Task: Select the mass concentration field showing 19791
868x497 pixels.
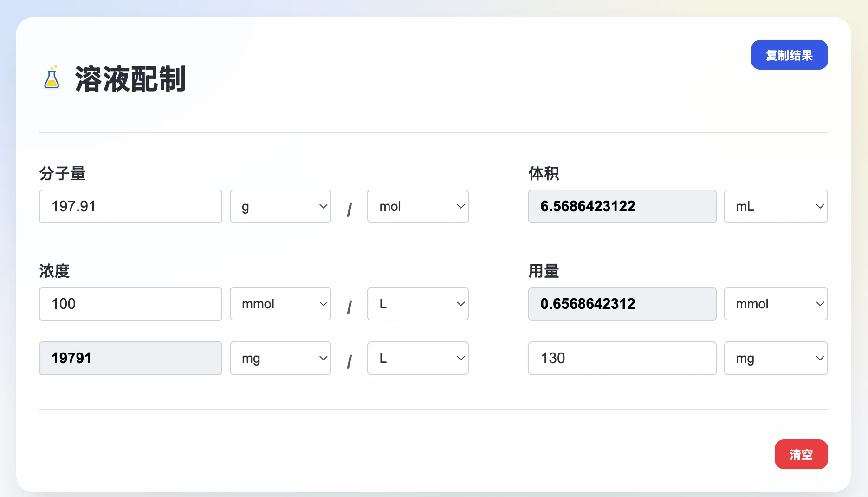Action: point(130,358)
